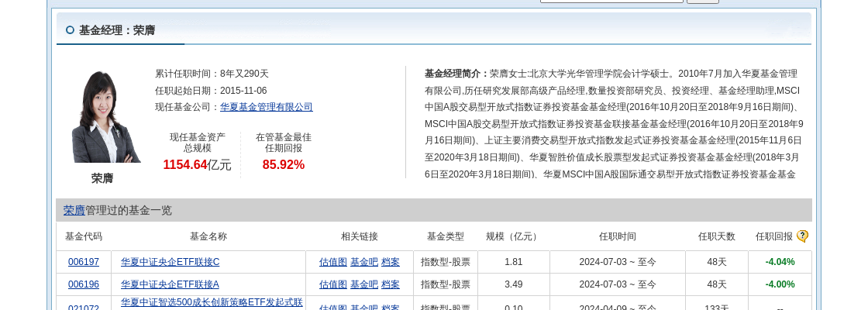Open 华夏中证央企ETF联接C fund page
The width and height of the screenshot is (868, 310).
170,262
